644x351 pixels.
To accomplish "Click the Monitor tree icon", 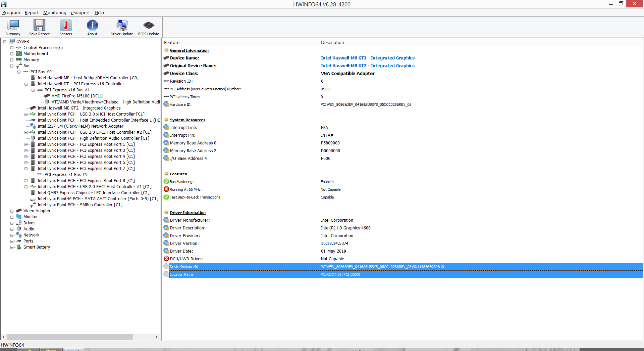I will [19, 217].
